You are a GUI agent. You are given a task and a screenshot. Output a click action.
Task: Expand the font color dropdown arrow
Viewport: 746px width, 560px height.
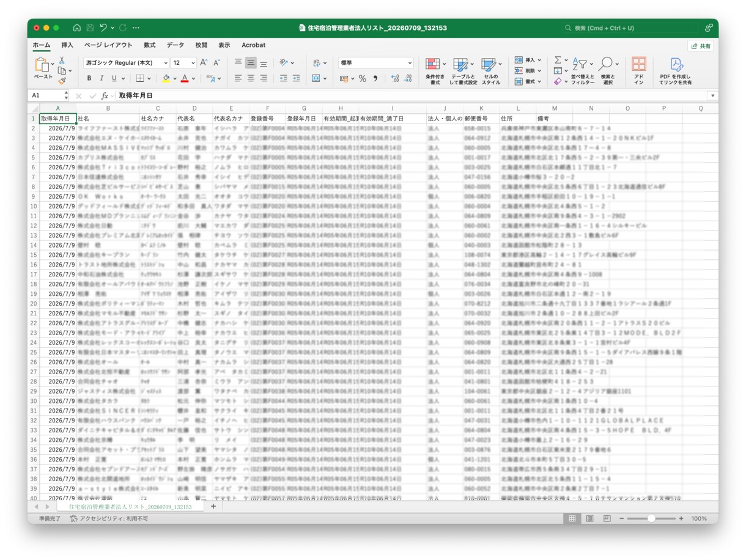pyautogui.click(x=193, y=78)
